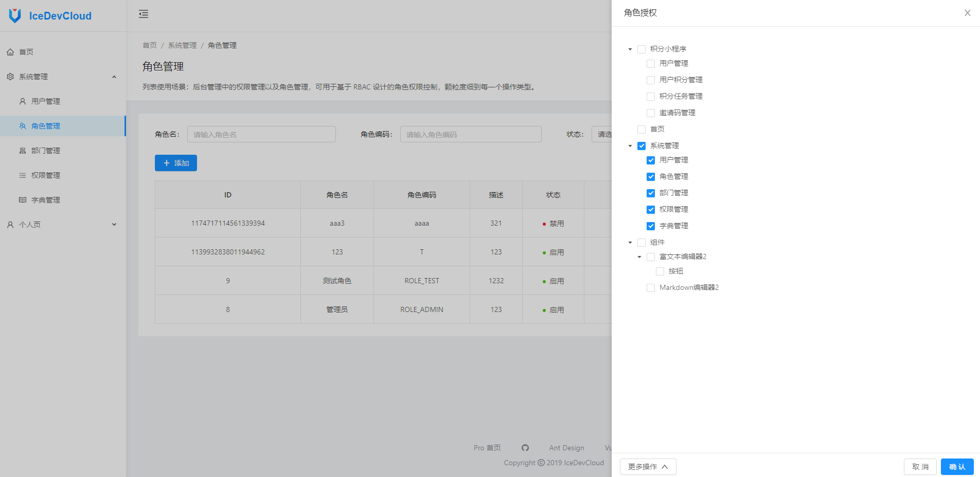980x477 pixels.
Task: Check the 积分小程序 checkbox
Action: tap(642, 49)
